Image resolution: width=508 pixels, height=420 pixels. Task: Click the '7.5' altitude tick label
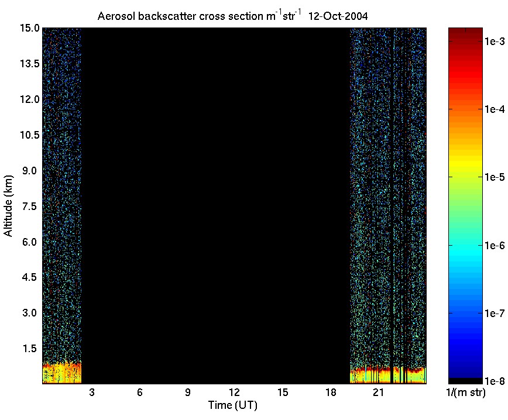[30, 206]
